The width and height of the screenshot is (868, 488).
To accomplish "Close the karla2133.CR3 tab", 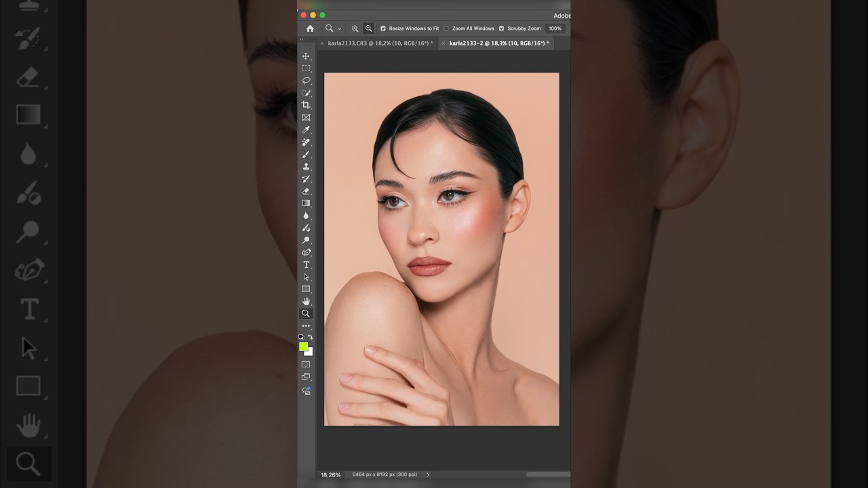I will point(322,43).
